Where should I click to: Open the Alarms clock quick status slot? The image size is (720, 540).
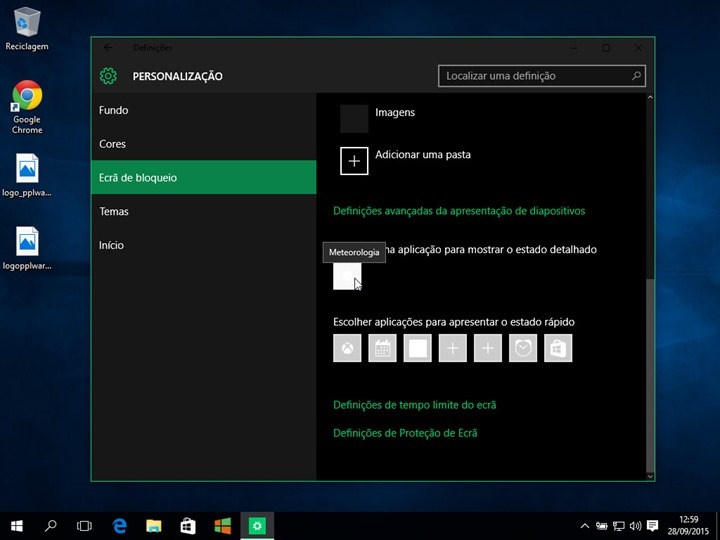tap(523, 348)
